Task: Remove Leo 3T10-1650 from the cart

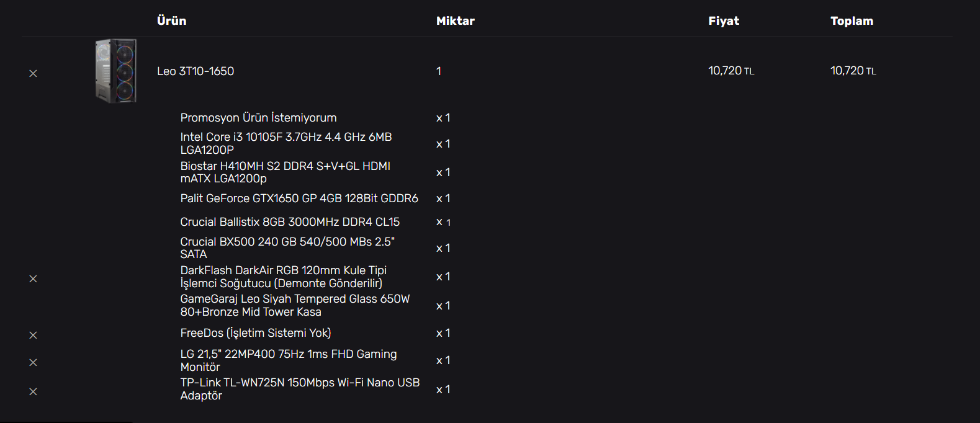Action: [x=34, y=73]
